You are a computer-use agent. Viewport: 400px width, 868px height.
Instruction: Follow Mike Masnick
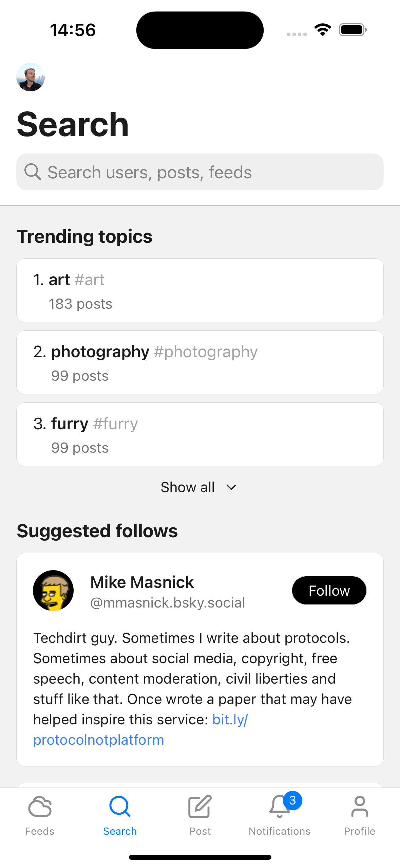click(329, 591)
